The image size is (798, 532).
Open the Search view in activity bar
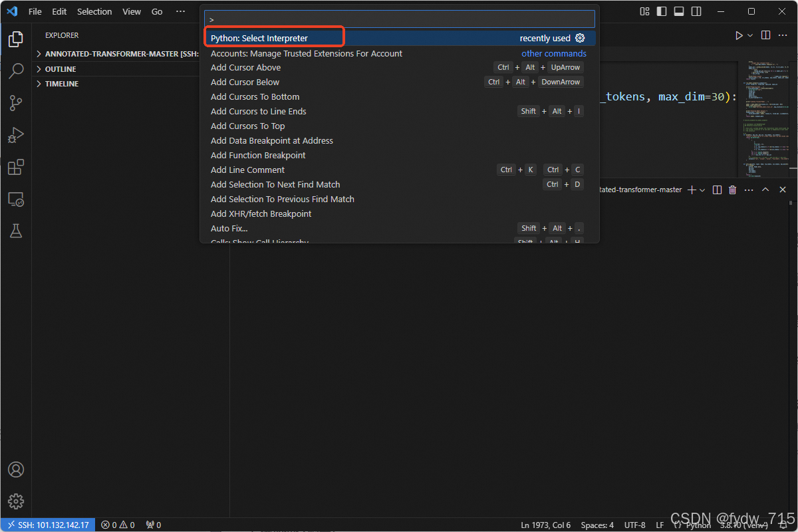tap(16, 71)
